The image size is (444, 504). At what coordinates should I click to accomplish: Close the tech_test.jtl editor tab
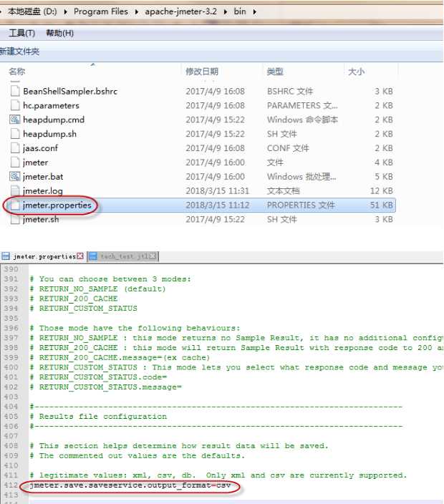coord(153,256)
